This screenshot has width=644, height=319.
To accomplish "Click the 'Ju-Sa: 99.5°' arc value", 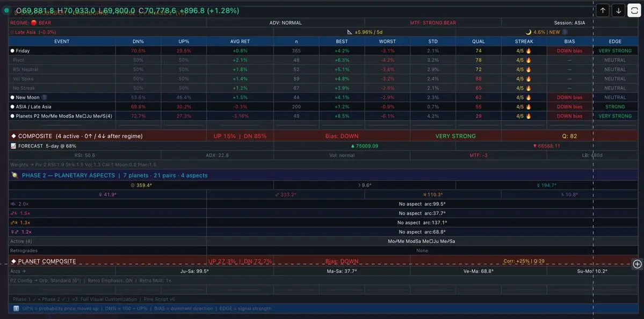I will pyautogui.click(x=194, y=271).
